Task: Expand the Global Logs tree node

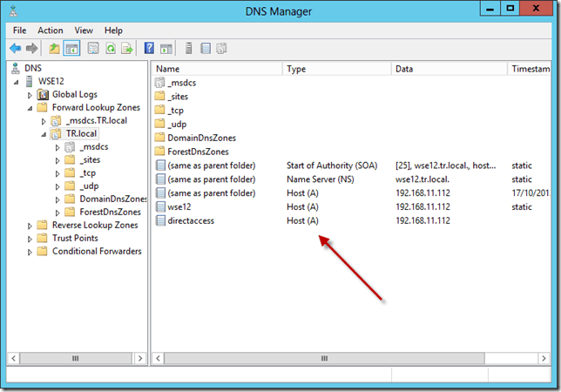Action: coord(30,94)
